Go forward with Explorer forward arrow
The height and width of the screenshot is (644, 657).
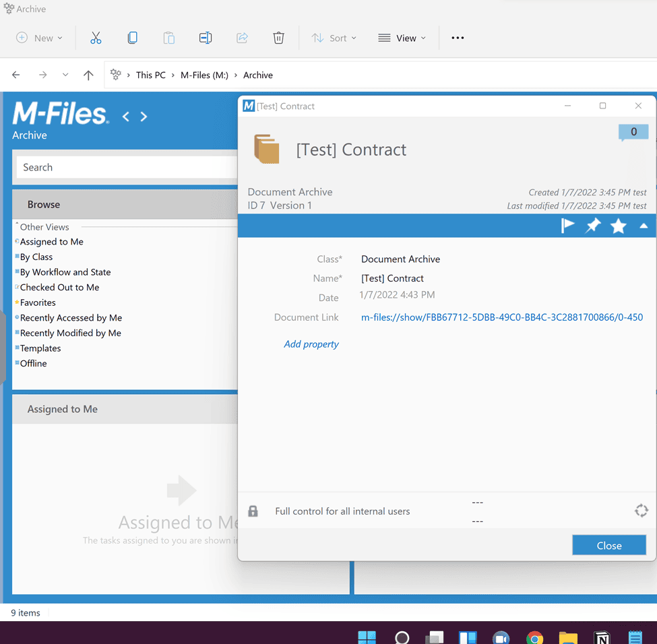[x=42, y=75]
